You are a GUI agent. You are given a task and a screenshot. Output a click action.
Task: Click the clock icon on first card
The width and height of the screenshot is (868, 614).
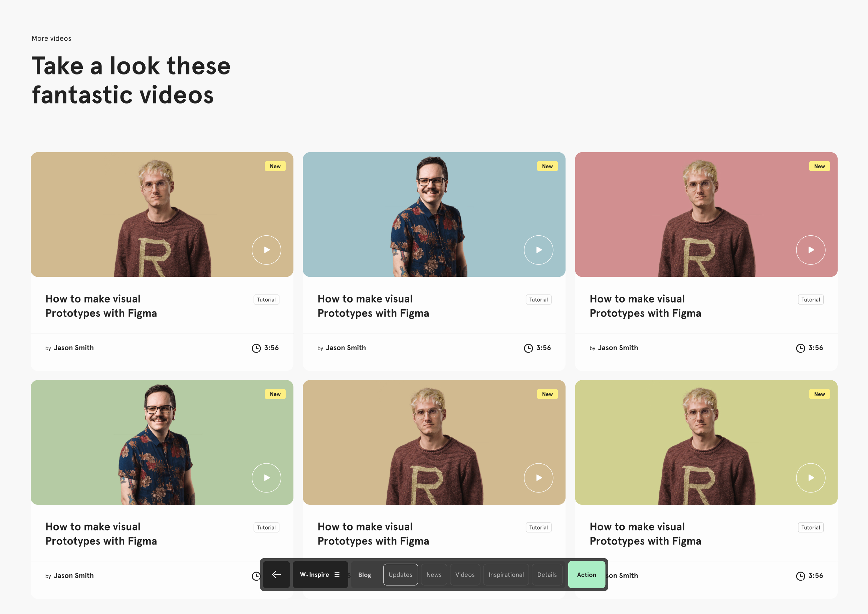[256, 348]
